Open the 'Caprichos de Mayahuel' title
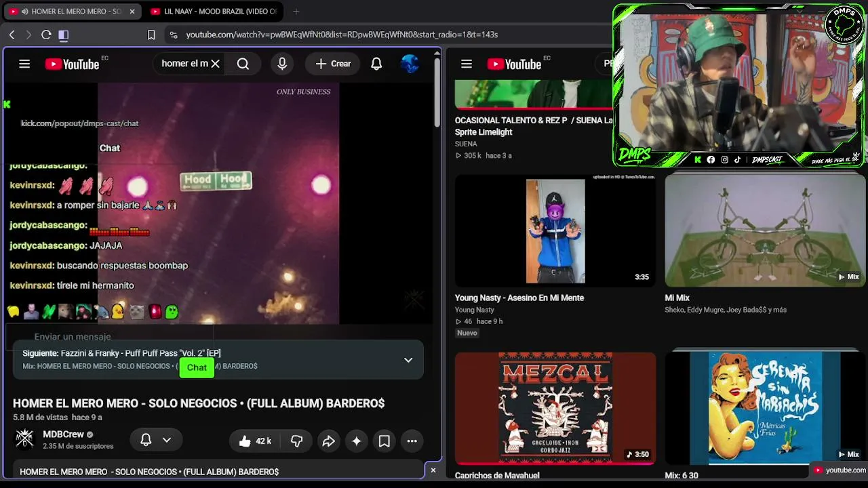Viewport: 868px width, 488px height. pos(497,475)
